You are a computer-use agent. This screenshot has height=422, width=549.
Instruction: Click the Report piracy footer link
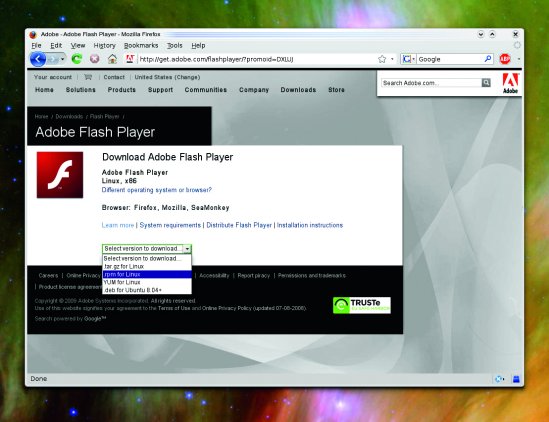(x=253, y=276)
